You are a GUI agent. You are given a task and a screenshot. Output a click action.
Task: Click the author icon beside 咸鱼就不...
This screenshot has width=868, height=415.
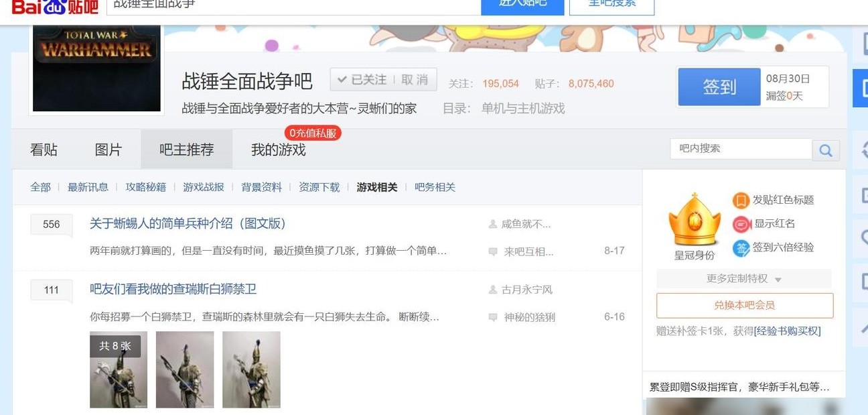[x=493, y=224]
